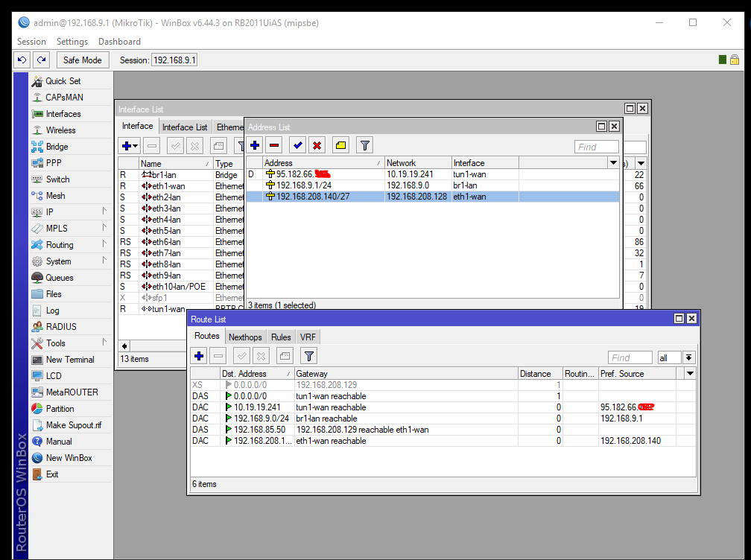Select the Routes tab in Route List
Image resolution: width=751 pixels, height=560 pixels.
point(207,336)
